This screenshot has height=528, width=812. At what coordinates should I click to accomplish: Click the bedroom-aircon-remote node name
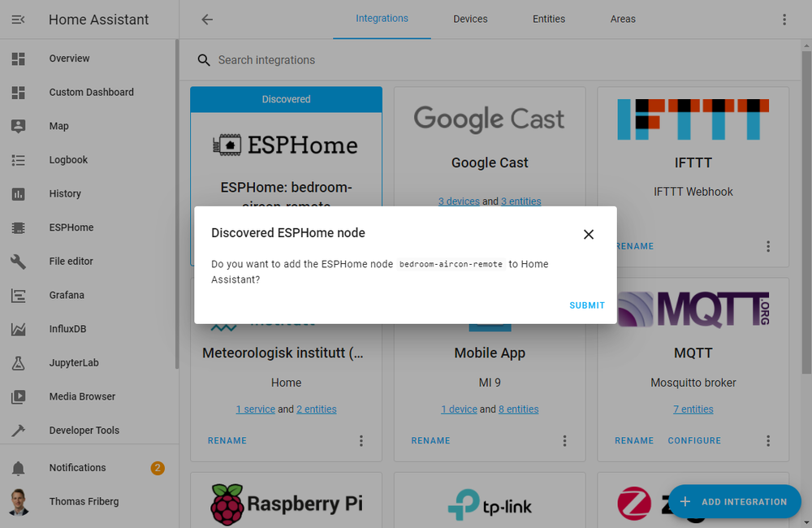click(x=451, y=264)
